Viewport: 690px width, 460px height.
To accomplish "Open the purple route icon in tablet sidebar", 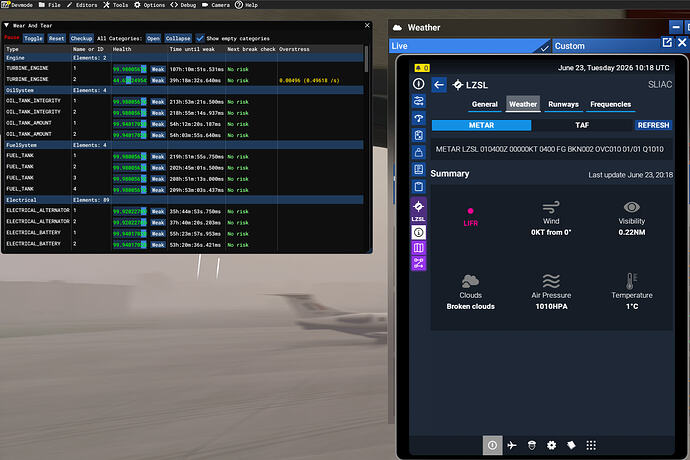I will (x=418, y=264).
